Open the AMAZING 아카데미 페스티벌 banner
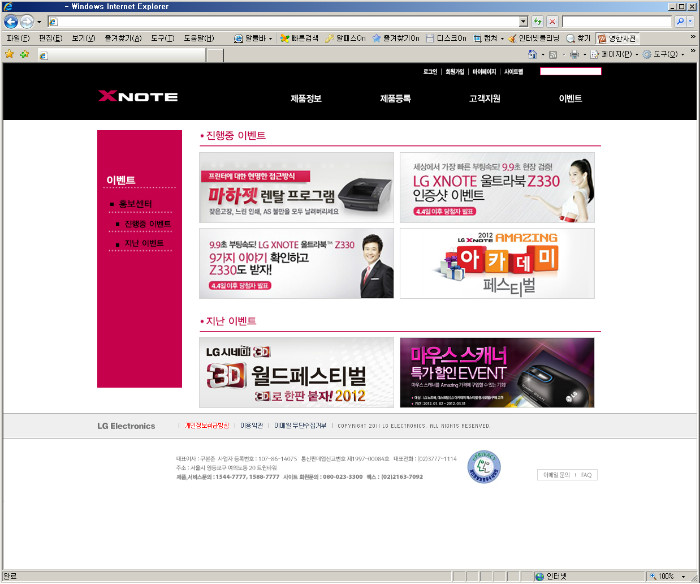 click(497, 263)
